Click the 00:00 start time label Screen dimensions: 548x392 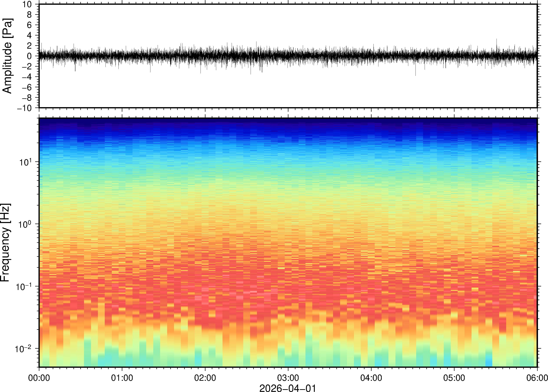tap(39, 378)
